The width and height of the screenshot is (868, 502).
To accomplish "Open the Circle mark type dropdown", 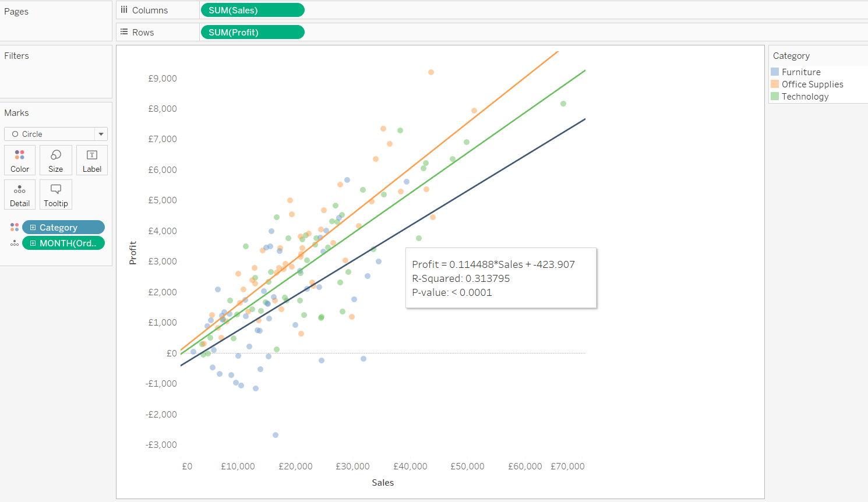I will (101, 134).
